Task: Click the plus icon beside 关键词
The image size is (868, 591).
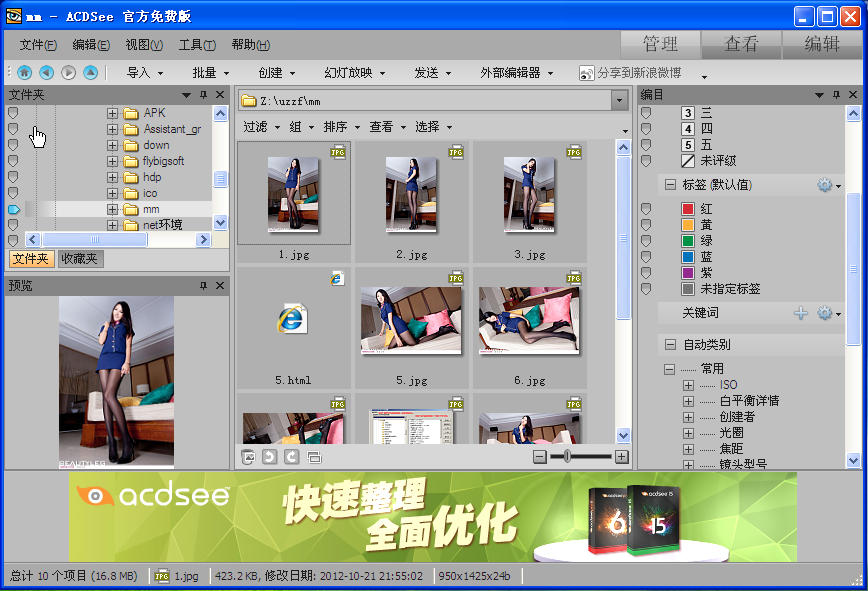Action: coord(799,313)
